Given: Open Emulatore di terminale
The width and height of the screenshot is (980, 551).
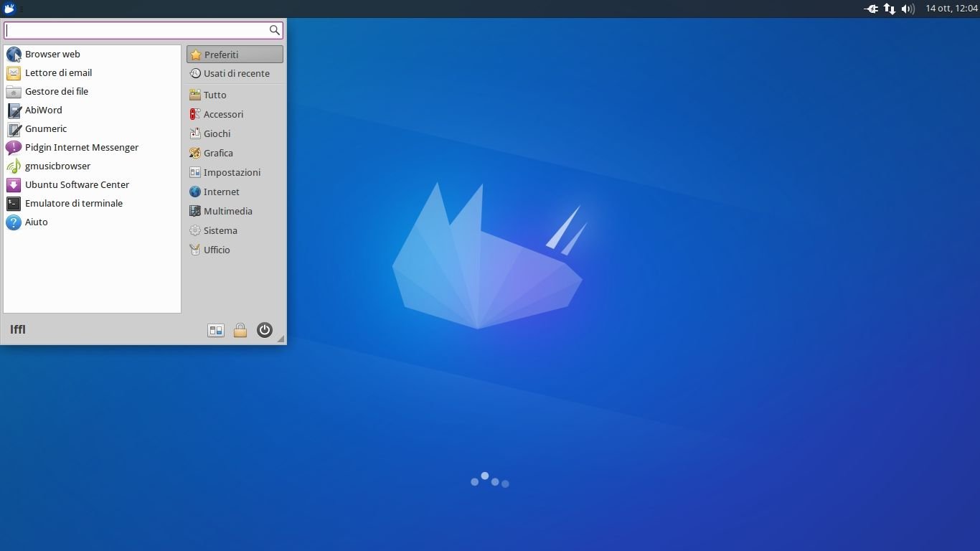Looking at the screenshot, I should pyautogui.click(x=73, y=204).
